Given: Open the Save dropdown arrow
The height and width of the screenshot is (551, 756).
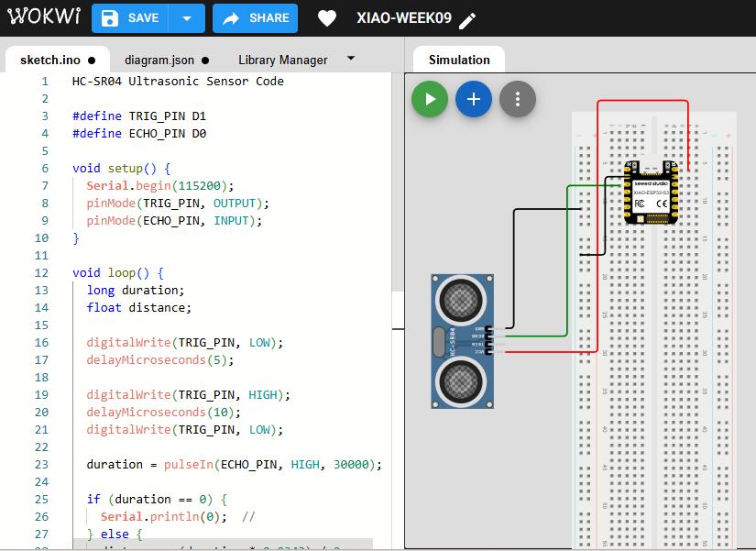Looking at the screenshot, I should click(x=187, y=18).
